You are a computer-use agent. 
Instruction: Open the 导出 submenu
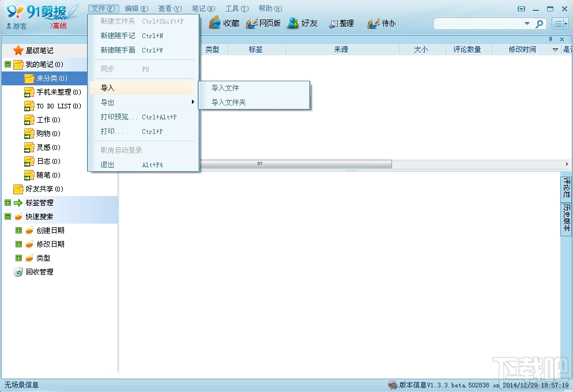coord(144,103)
